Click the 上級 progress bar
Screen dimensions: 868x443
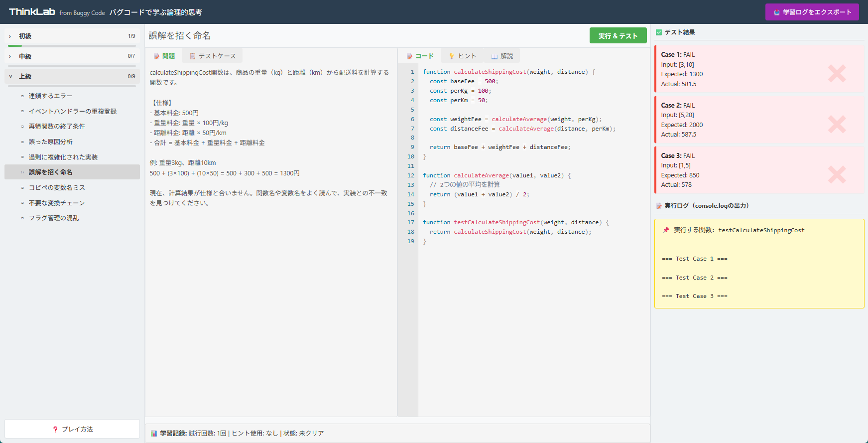(72, 86)
